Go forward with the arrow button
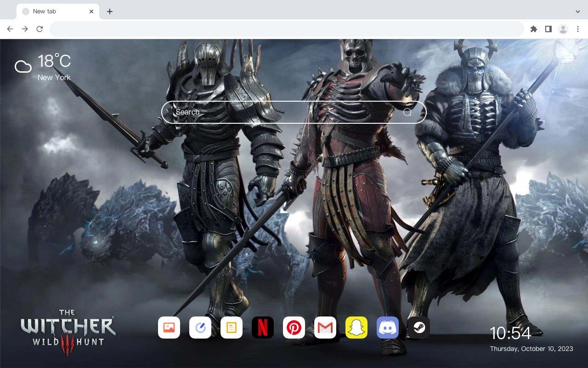 pyautogui.click(x=25, y=29)
